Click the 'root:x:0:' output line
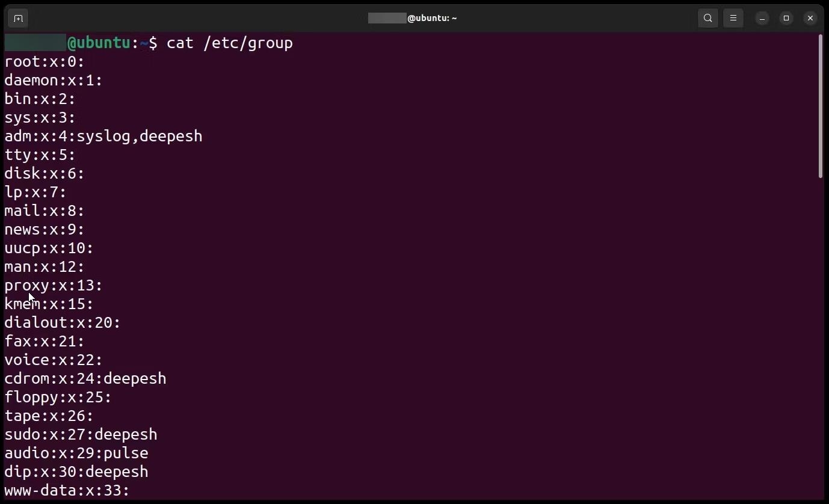The image size is (829, 504). click(x=45, y=61)
